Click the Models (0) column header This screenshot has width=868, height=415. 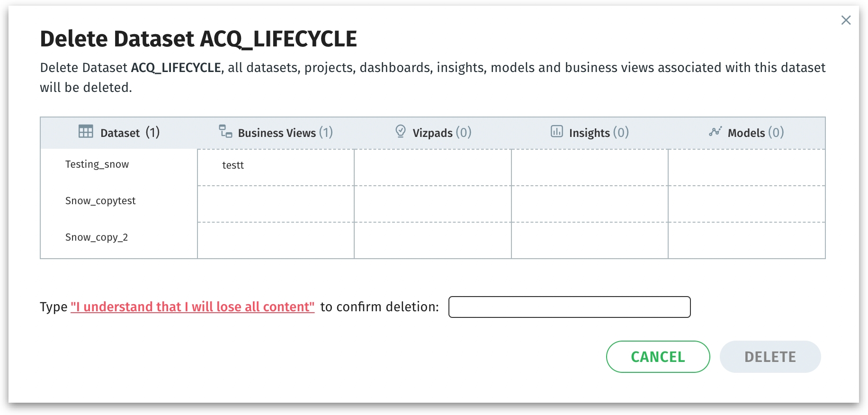click(756, 133)
